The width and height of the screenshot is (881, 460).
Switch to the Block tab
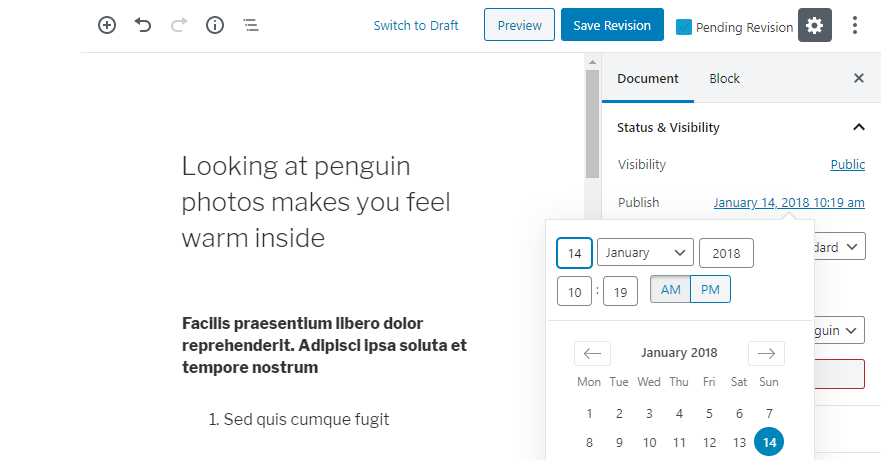(x=725, y=78)
